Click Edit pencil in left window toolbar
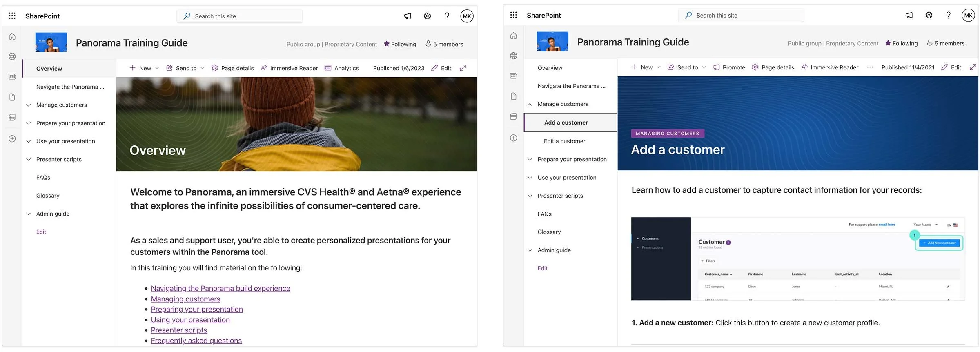The width and height of the screenshot is (980, 352). pos(441,68)
